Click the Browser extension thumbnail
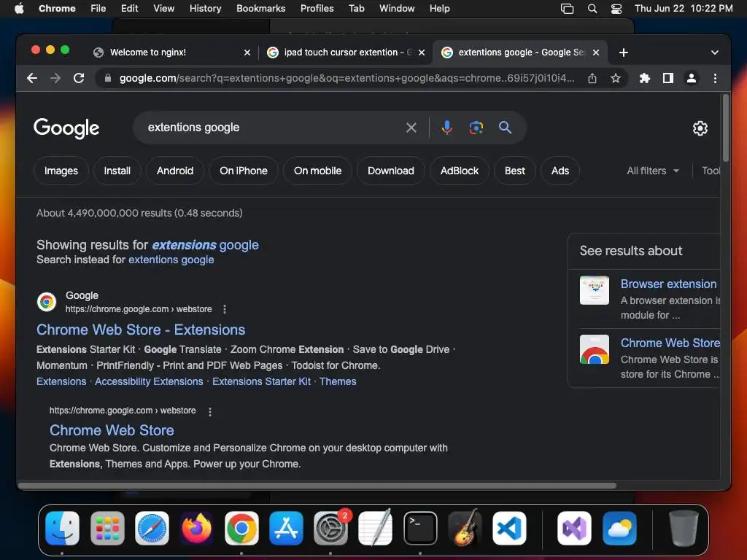 [x=594, y=290]
